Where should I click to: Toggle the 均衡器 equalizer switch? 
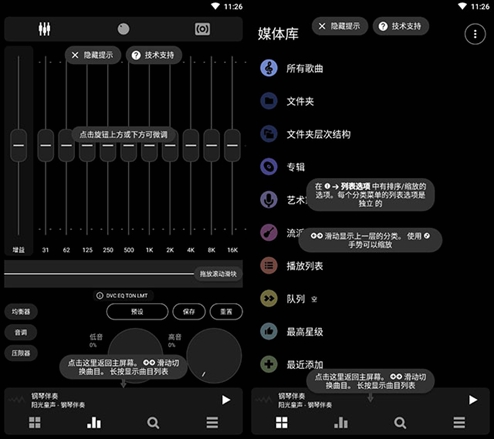pos(21,312)
